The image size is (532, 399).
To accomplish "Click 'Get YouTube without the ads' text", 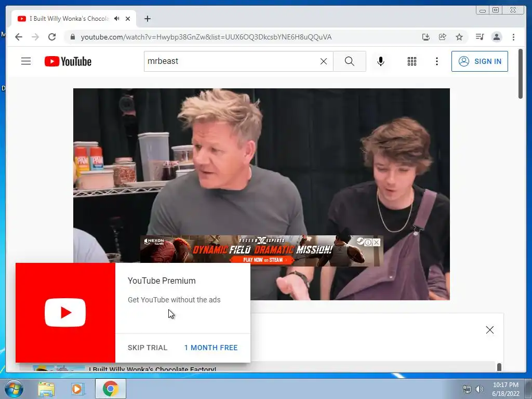I will (x=174, y=300).
